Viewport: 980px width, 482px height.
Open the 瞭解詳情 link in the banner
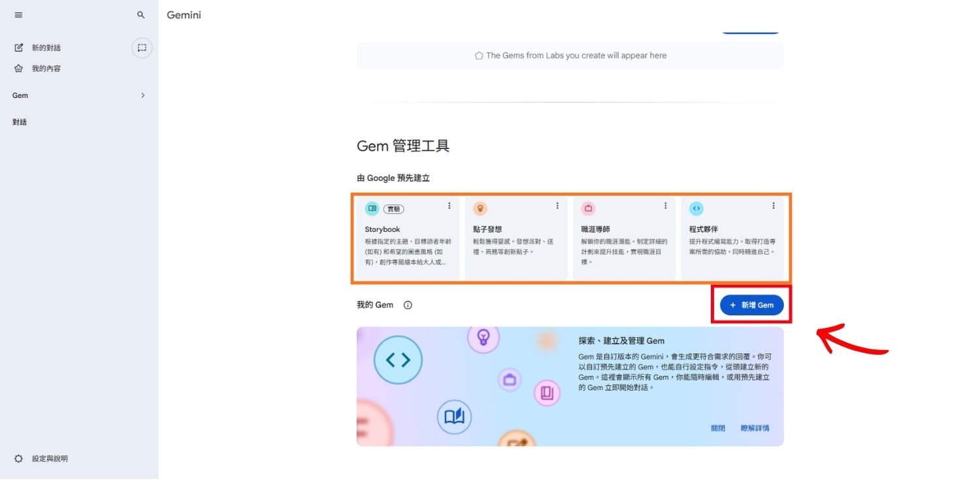[x=755, y=428]
